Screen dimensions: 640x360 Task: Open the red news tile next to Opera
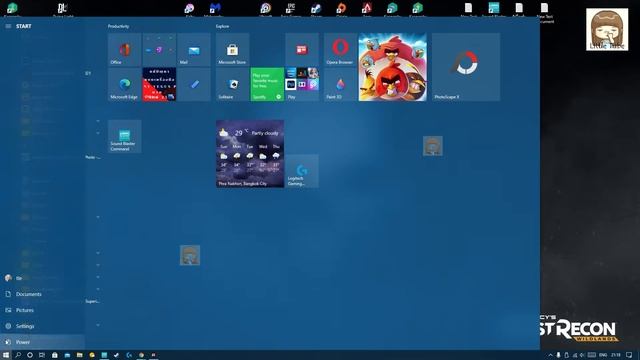tap(302, 50)
